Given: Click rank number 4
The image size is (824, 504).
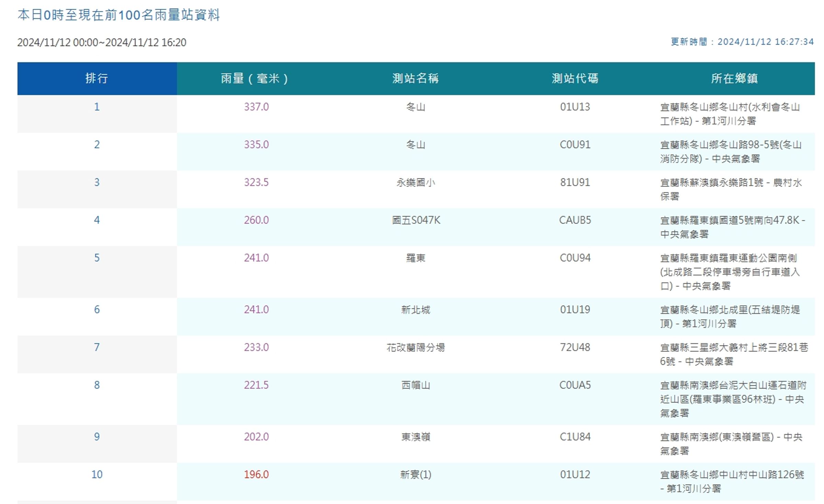Looking at the screenshot, I should [97, 220].
